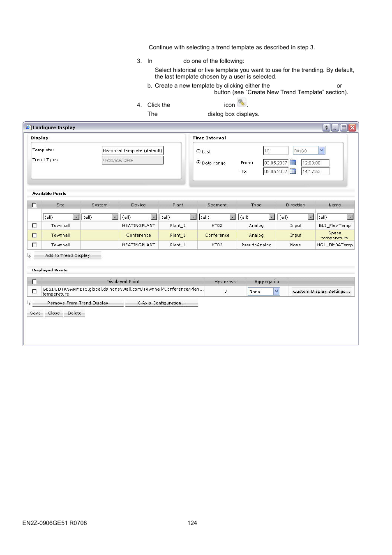Viewport: 392px width, 555px height.
Task: Click the Last interval number field
Action: pyautogui.click(x=276, y=150)
